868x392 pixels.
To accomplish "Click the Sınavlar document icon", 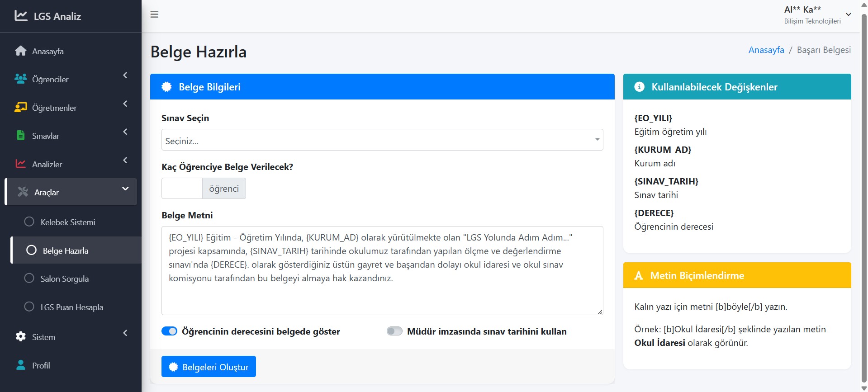I will (21, 136).
